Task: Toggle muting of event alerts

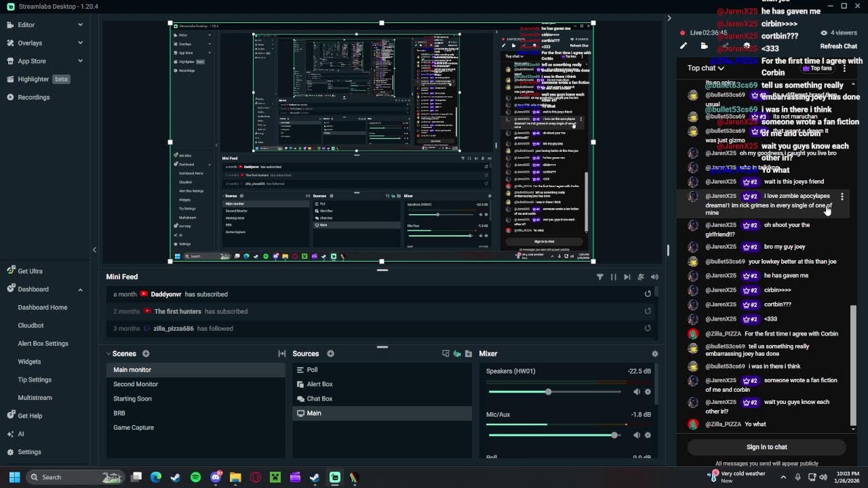Action: (x=641, y=277)
